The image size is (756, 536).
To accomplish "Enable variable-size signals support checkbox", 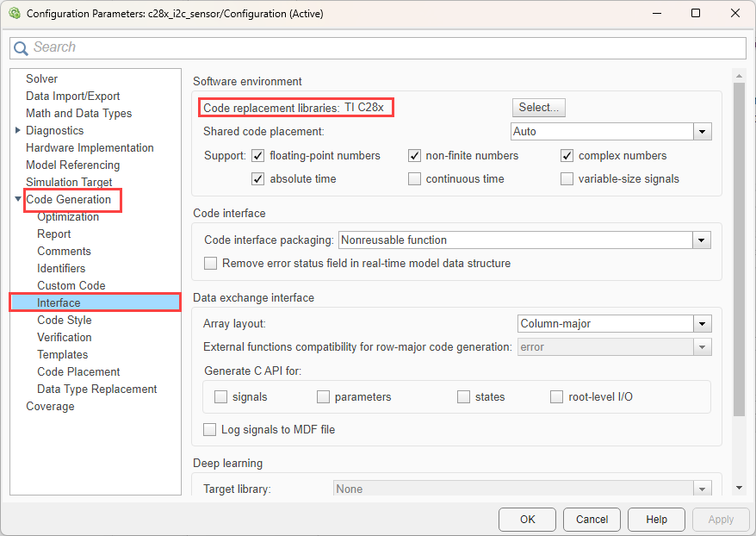I will coord(567,179).
